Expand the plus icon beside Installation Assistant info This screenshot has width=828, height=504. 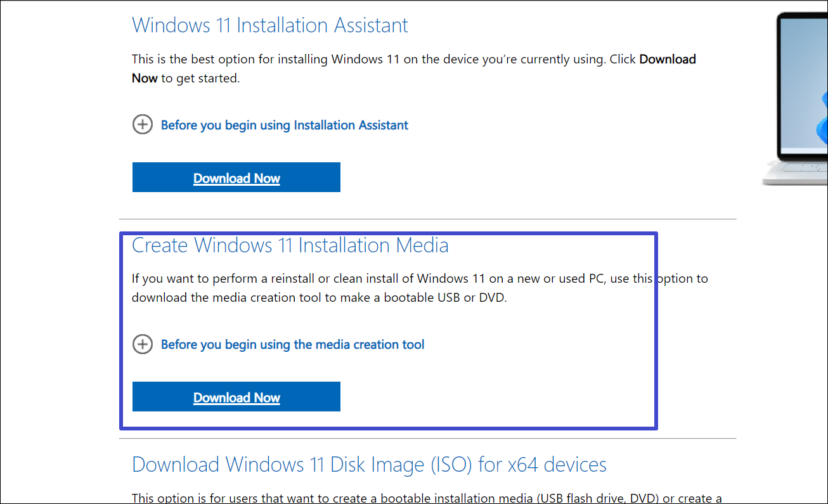tap(142, 124)
